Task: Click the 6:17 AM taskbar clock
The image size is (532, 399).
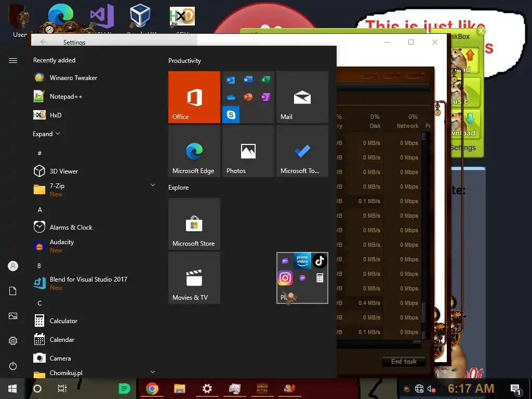Action: pos(471,389)
